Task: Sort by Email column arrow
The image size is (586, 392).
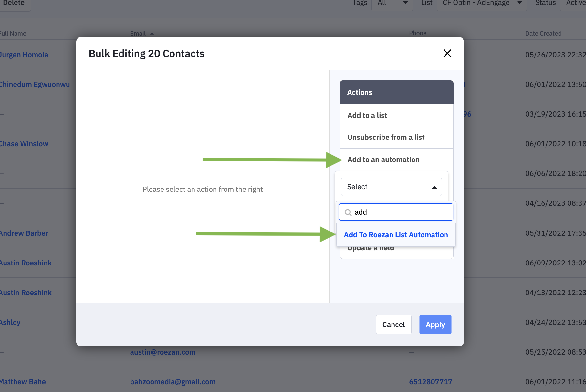Action: 152,34
